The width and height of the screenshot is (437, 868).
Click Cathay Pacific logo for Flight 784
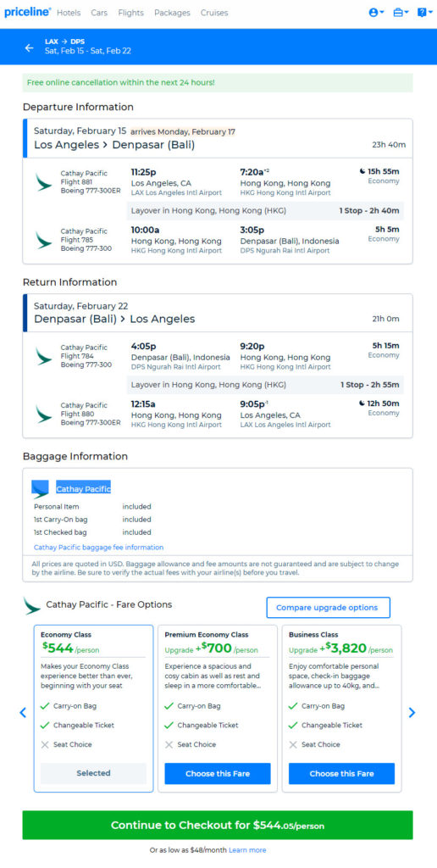point(44,356)
